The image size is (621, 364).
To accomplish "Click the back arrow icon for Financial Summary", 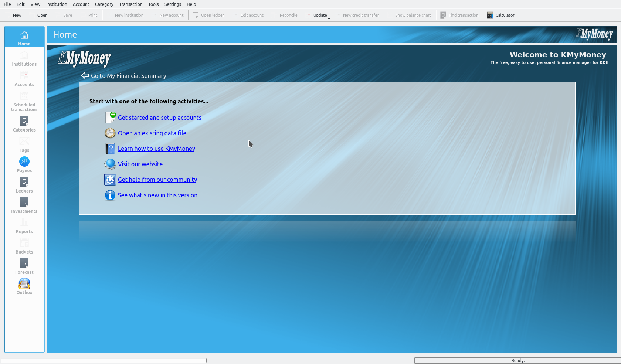I will coord(85,75).
